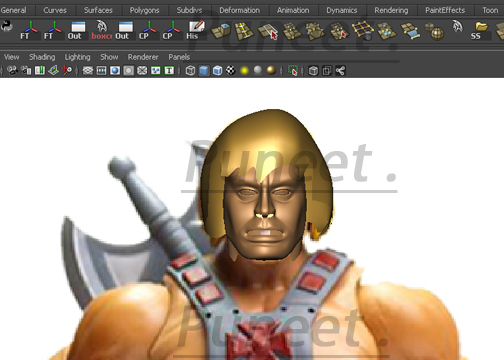Open the PaintEffects shelf tab
The width and height of the screenshot is (504, 360).
[x=445, y=10]
